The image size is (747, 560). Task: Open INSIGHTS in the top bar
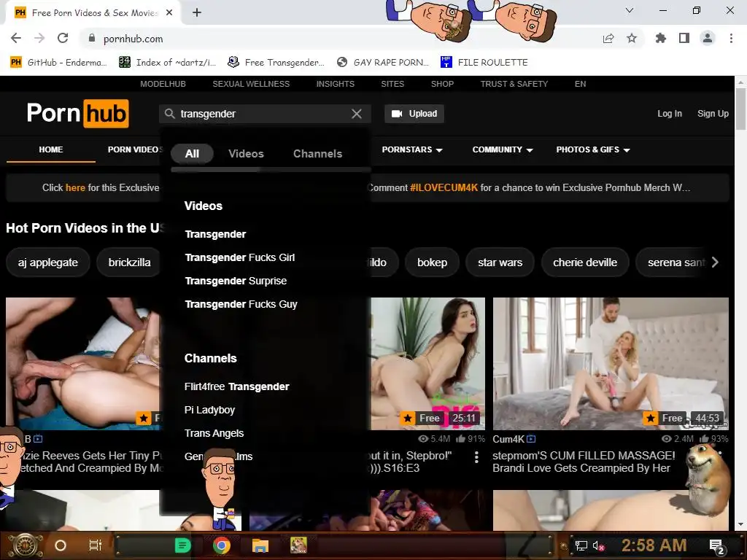tap(336, 84)
